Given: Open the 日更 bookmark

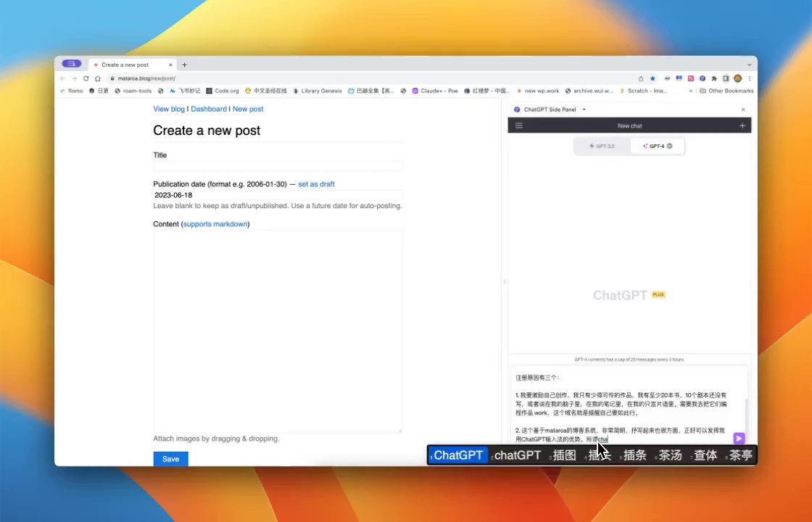Looking at the screenshot, I should coord(99,91).
